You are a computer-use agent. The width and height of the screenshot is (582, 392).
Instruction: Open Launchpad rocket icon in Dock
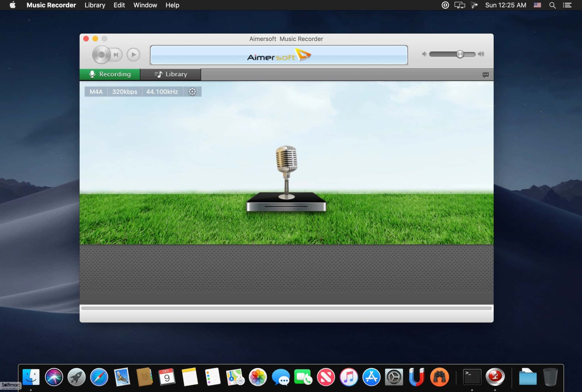click(x=76, y=377)
